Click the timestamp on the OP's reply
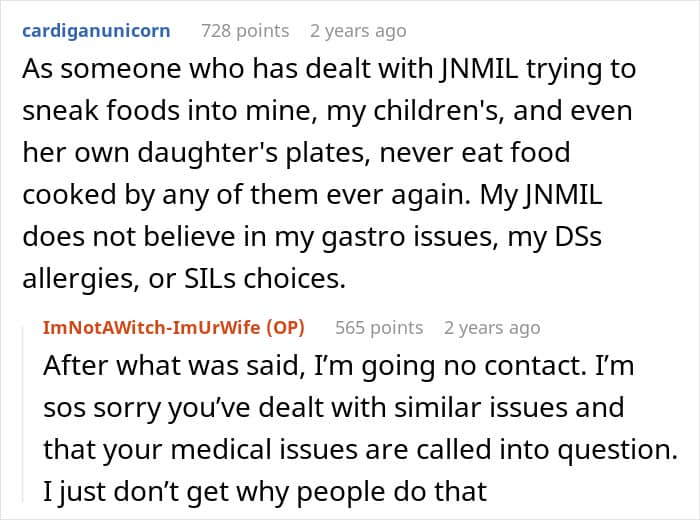Screen dimensions: 700x520 click(492, 328)
